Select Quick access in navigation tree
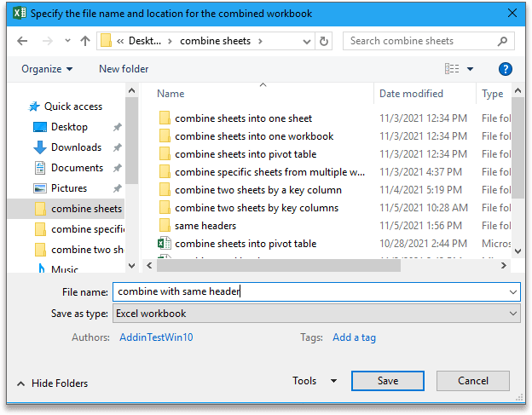Viewport: 532px width, 415px height. pos(72,107)
